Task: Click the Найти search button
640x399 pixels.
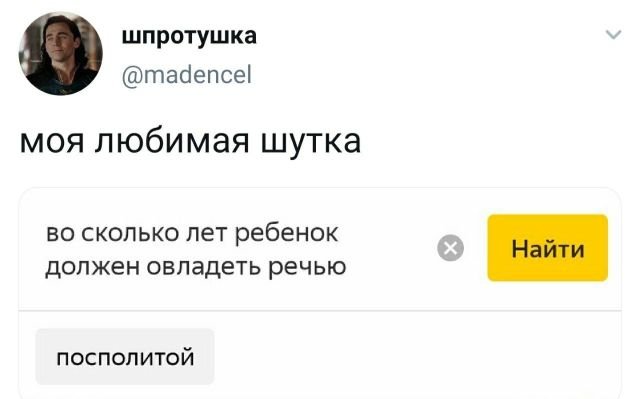Action: point(547,248)
